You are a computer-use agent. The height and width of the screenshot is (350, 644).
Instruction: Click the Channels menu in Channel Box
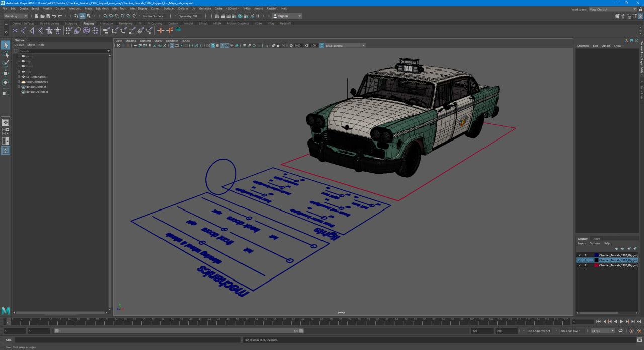(x=583, y=46)
